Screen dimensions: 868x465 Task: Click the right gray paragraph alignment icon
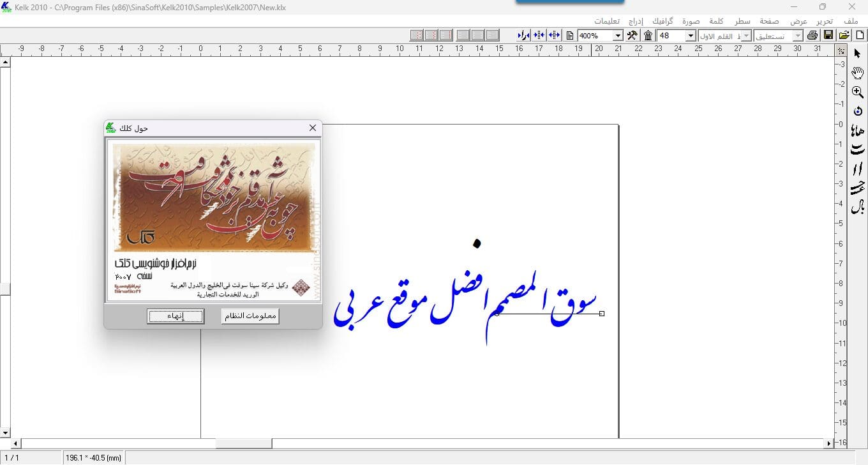(493, 35)
